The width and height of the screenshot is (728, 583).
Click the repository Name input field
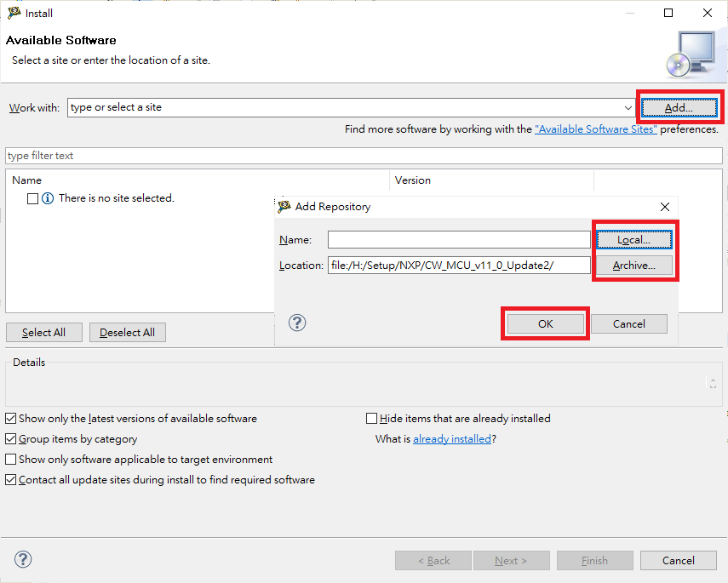pyautogui.click(x=458, y=240)
